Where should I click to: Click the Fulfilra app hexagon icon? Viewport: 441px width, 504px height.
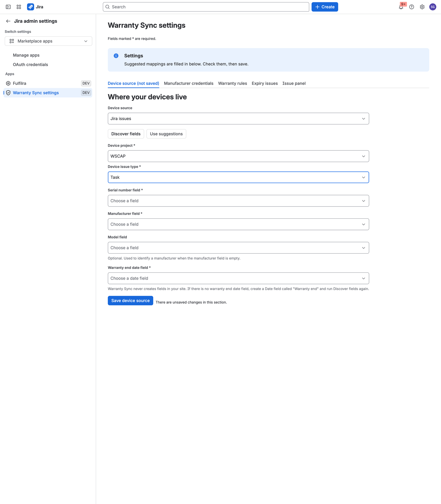[8, 83]
